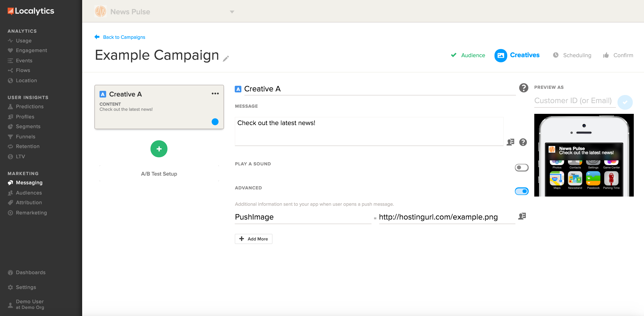This screenshot has width=644, height=316.
Task: Click the green plus to add a creative
Action: click(x=159, y=149)
